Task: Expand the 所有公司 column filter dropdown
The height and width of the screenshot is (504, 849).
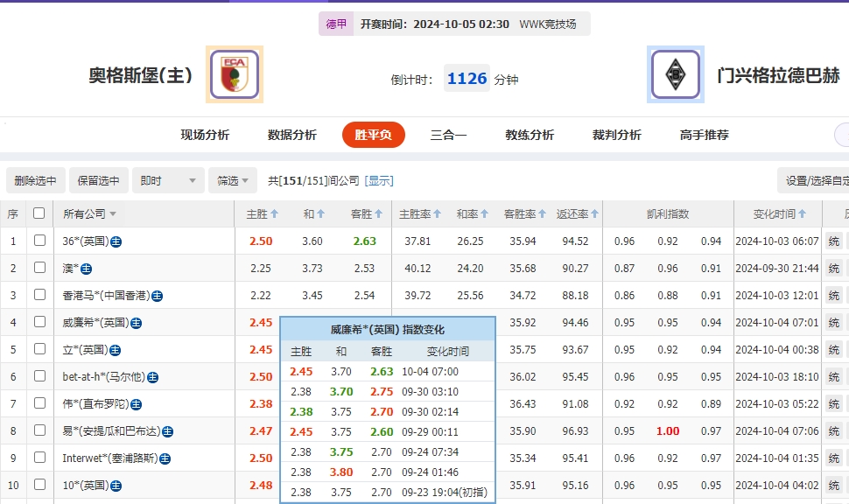Action: coord(115,213)
